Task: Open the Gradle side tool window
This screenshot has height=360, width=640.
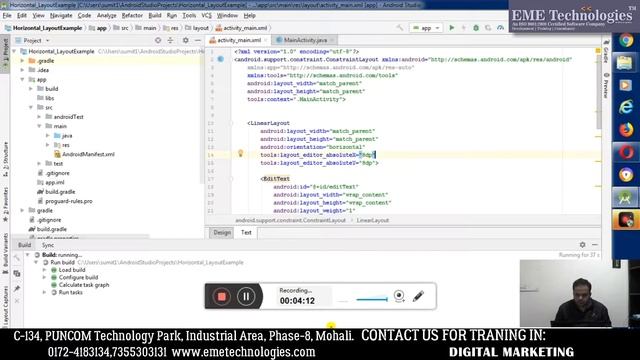Action: coord(606,52)
